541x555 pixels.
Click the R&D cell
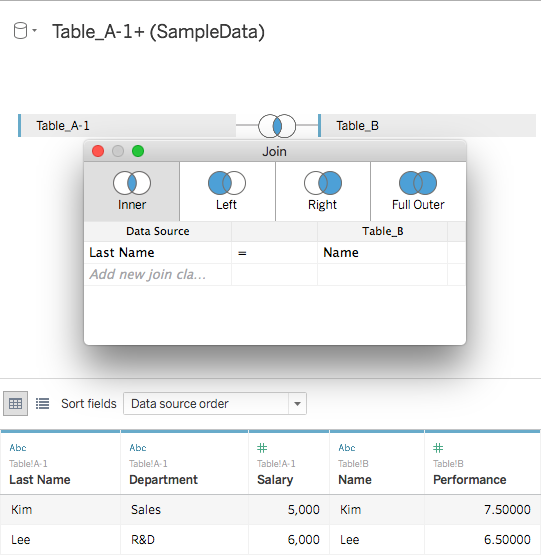[184, 540]
